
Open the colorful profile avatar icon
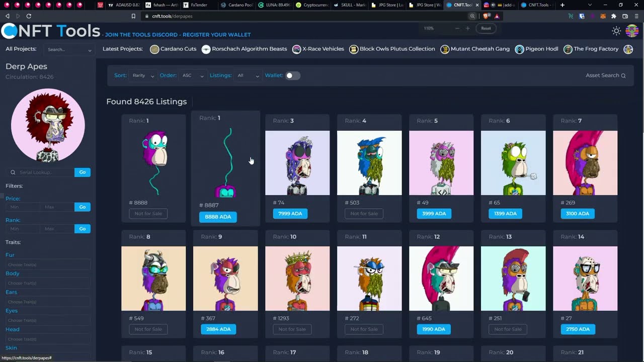tap(632, 31)
